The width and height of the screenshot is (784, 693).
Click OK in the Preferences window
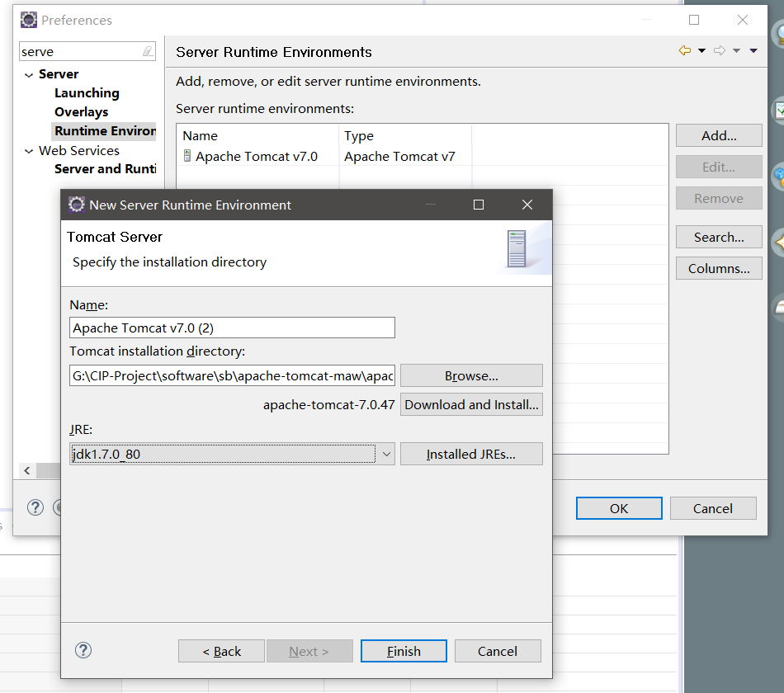pos(619,508)
